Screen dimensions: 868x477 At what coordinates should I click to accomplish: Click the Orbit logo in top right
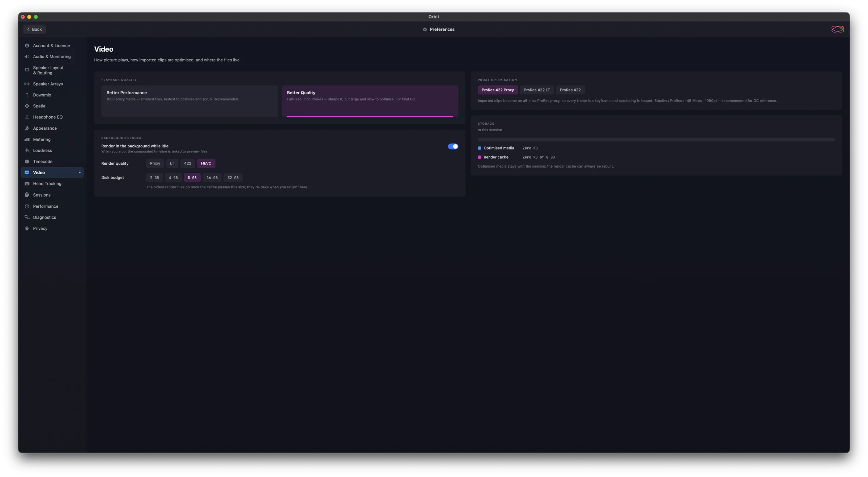point(837,29)
